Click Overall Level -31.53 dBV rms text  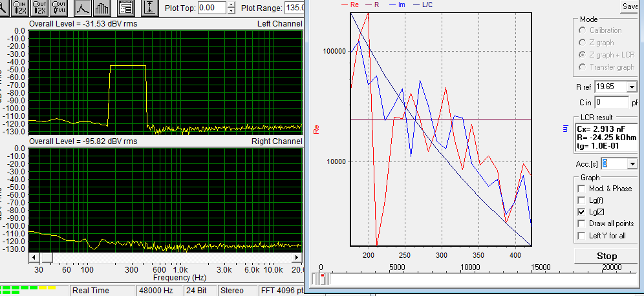[83, 24]
